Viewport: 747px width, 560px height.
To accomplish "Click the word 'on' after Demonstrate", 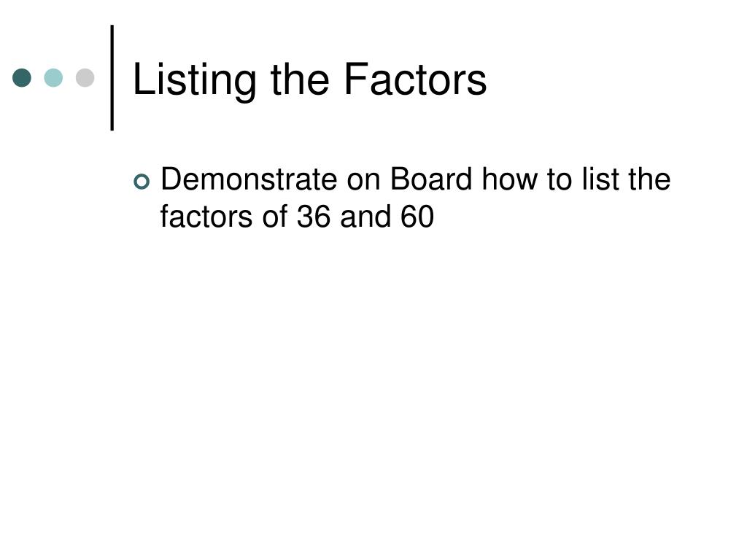I will [364, 181].
